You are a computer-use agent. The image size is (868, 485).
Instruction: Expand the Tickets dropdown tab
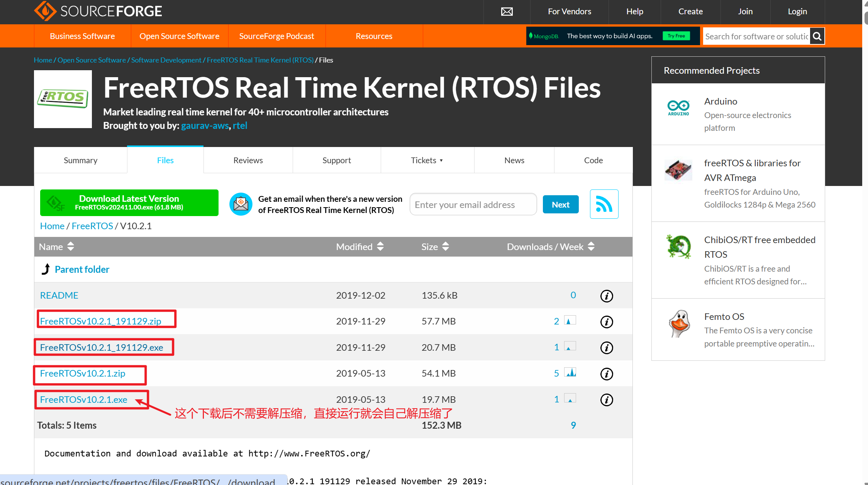[427, 160]
